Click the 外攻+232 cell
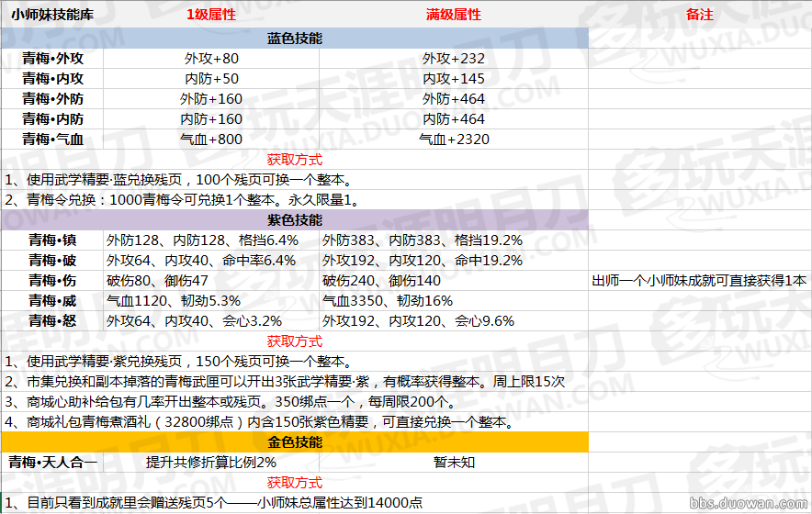Image resolution: width=812 pixels, height=514 pixels. [x=454, y=59]
